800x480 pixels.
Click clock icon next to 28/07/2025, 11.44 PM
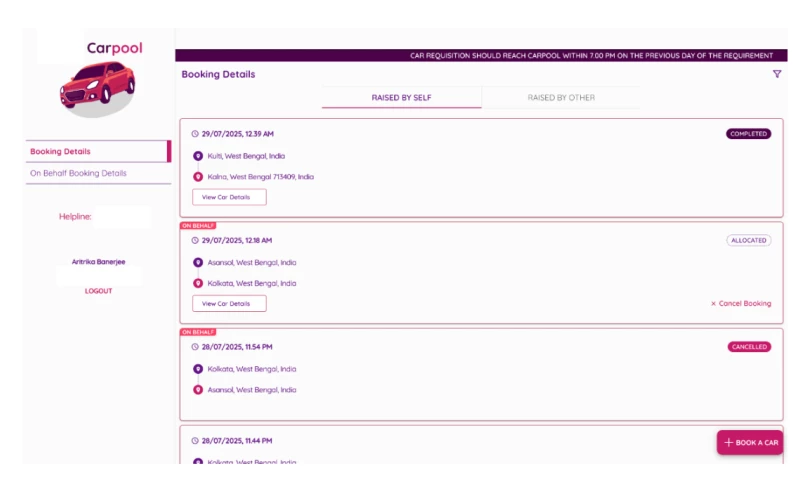pyautogui.click(x=195, y=441)
